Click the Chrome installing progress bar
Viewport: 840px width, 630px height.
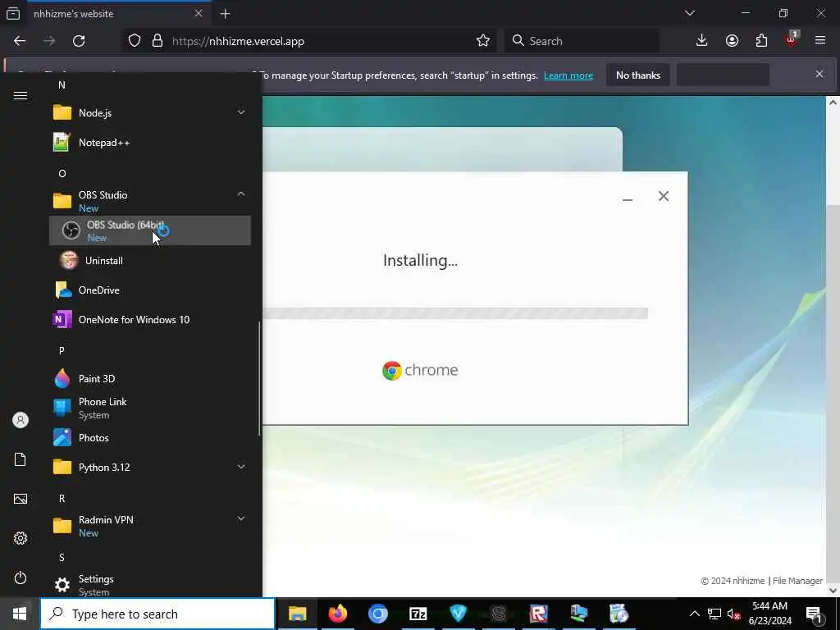[455, 313]
